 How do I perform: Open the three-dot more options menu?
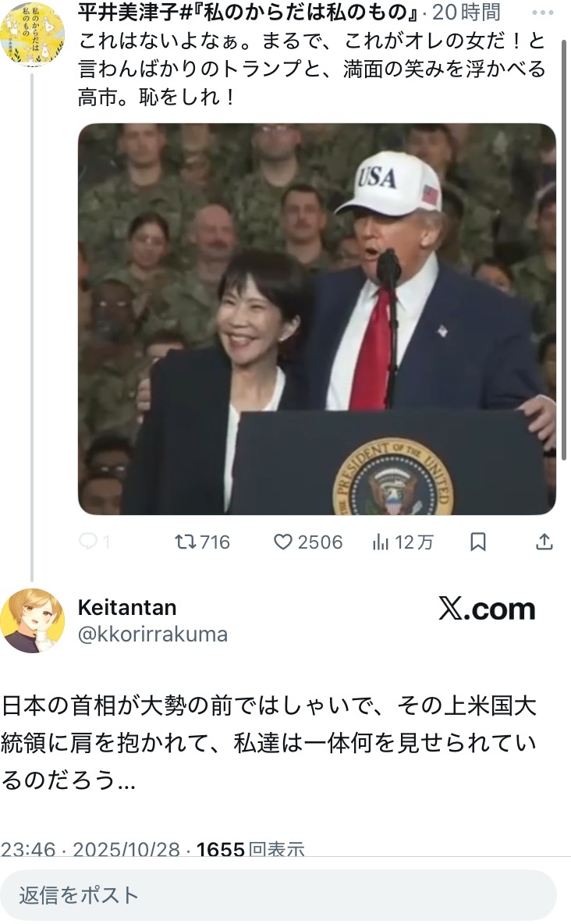pos(542,12)
